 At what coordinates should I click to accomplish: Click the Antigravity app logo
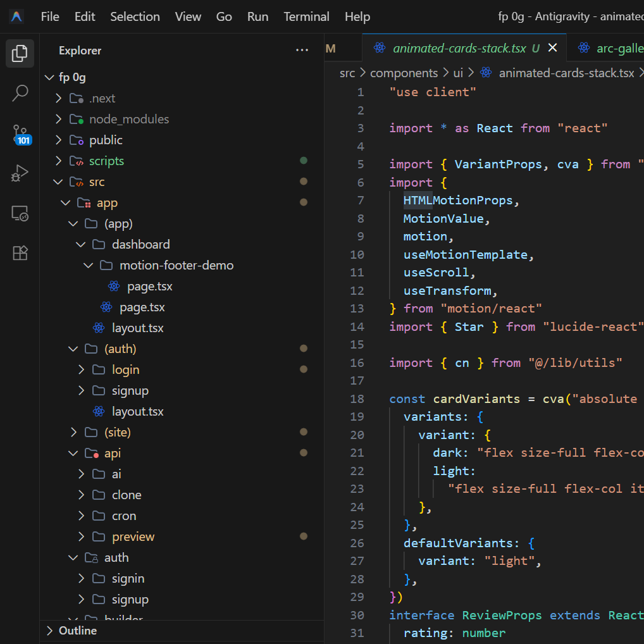[16, 16]
